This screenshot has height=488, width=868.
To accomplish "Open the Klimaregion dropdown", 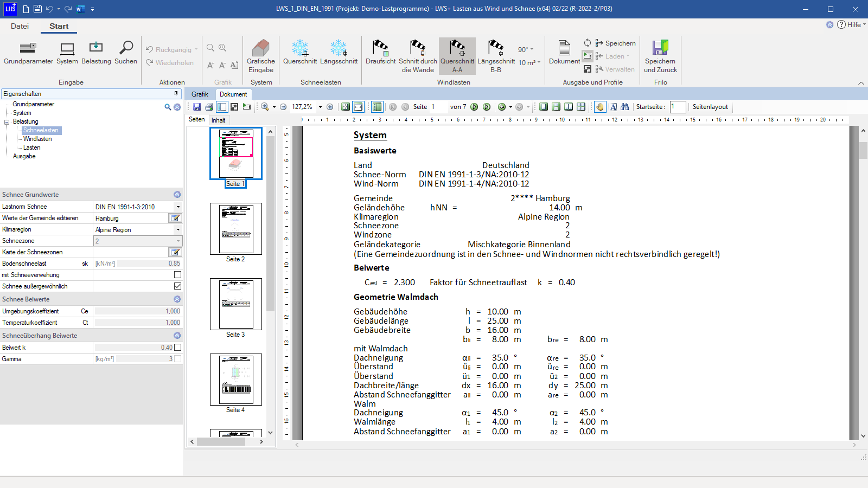I will coord(178,229).
